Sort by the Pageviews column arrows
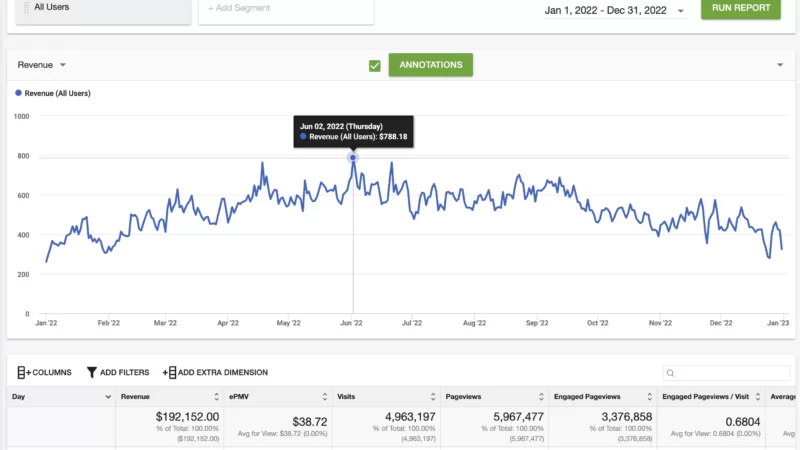This screenshot has height=450, width=800. pos(541,397)
